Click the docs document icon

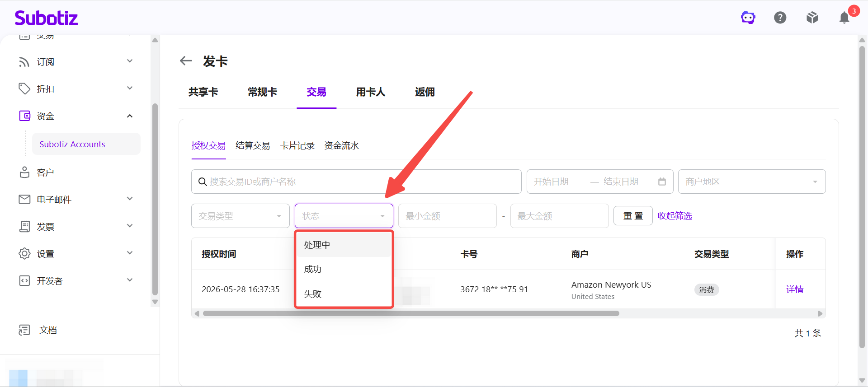coord(24,330)
